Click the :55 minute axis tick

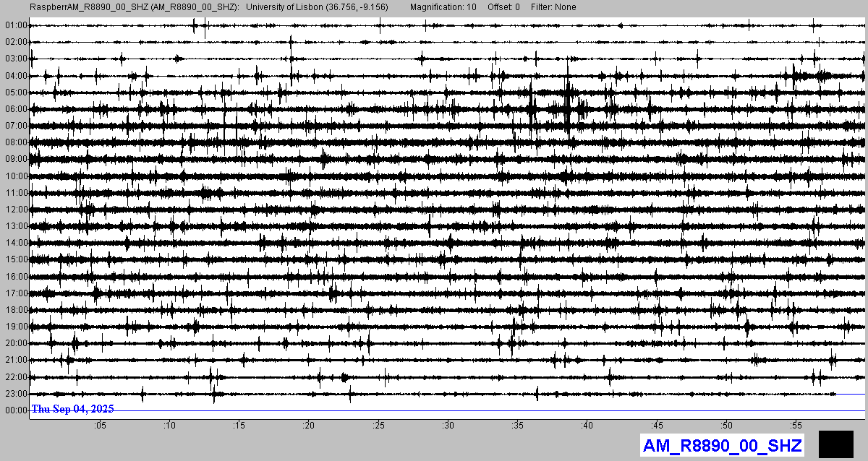(x=796, y=425)
